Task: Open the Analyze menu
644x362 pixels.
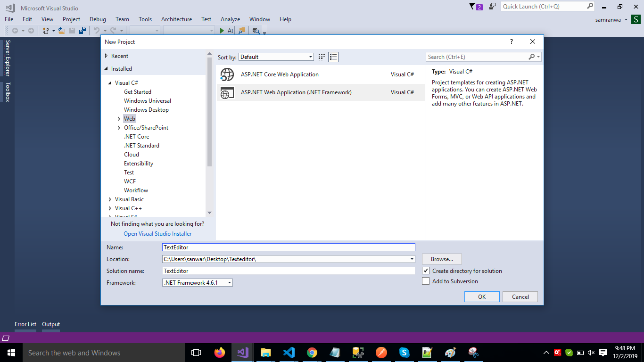Action: 230,19
